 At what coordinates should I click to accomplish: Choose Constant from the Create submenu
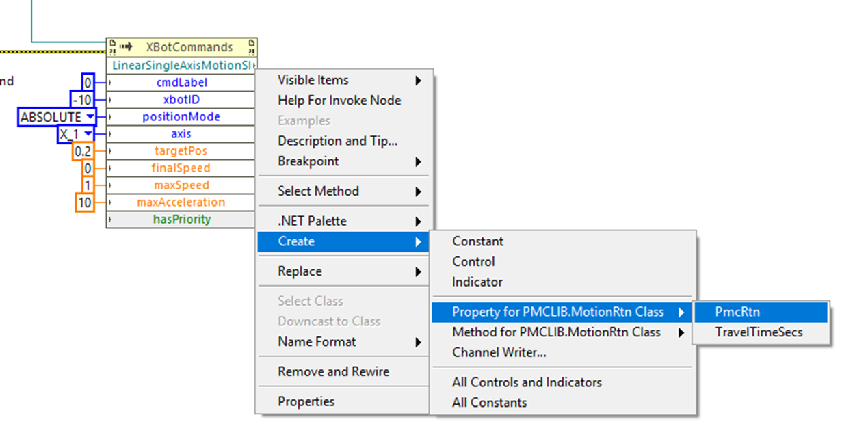click(x=477, y=241)
